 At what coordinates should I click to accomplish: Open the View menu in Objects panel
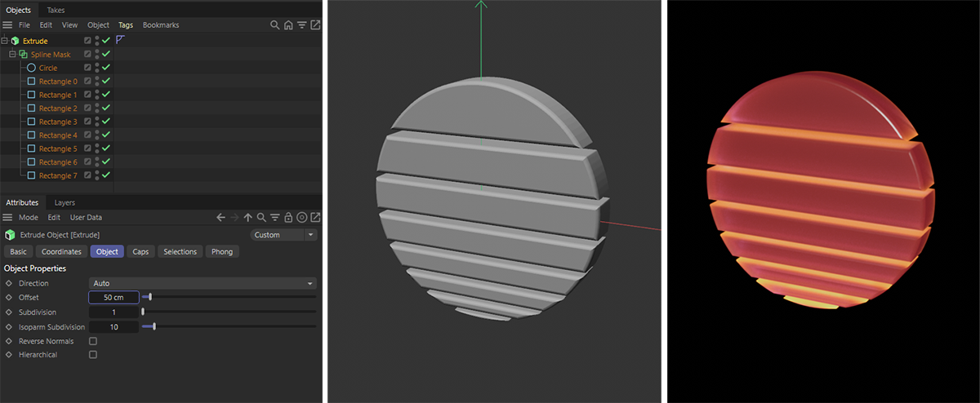click(70, 25)
